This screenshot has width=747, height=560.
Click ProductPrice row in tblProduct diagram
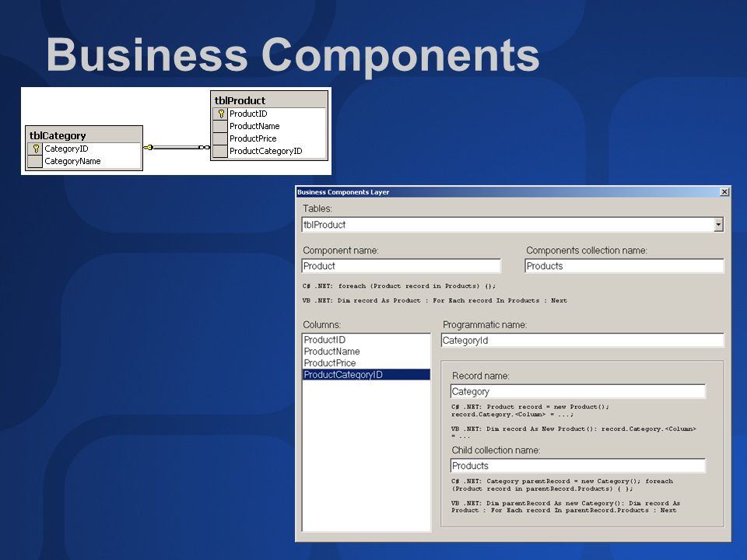[270, 138]
